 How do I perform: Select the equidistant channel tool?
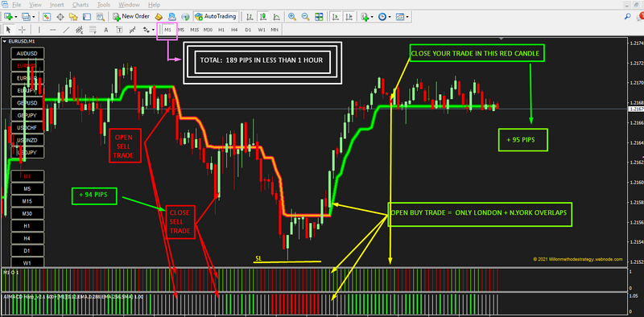79,30
